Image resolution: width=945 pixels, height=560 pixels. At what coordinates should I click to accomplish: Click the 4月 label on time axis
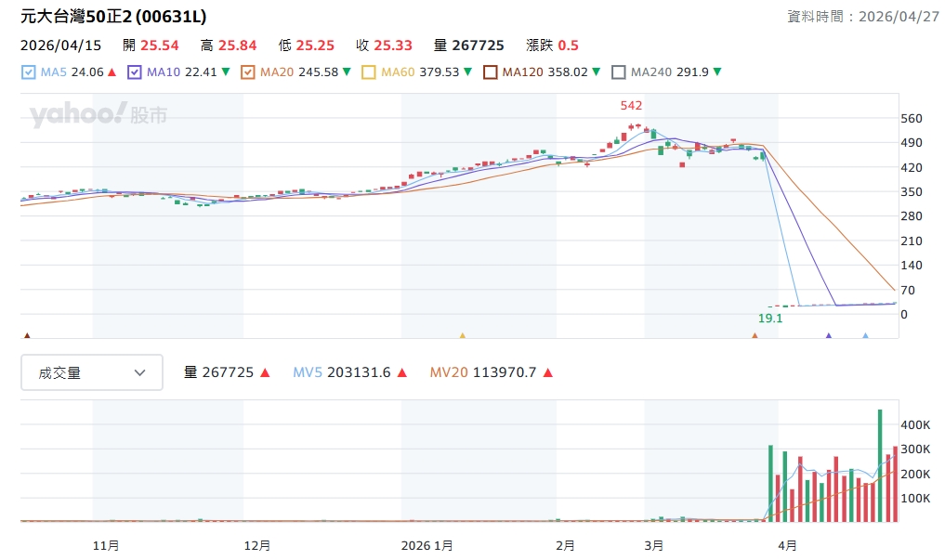point(787,545)
